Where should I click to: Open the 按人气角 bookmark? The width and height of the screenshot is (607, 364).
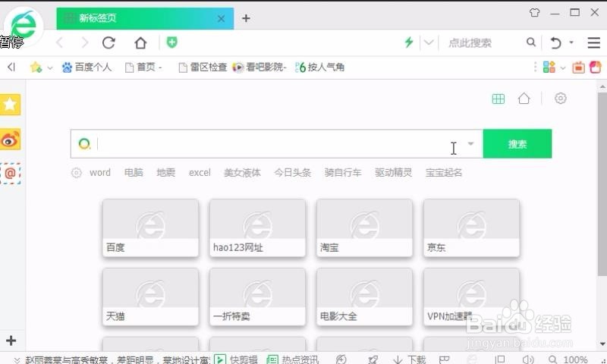click(x=319, y=67)
